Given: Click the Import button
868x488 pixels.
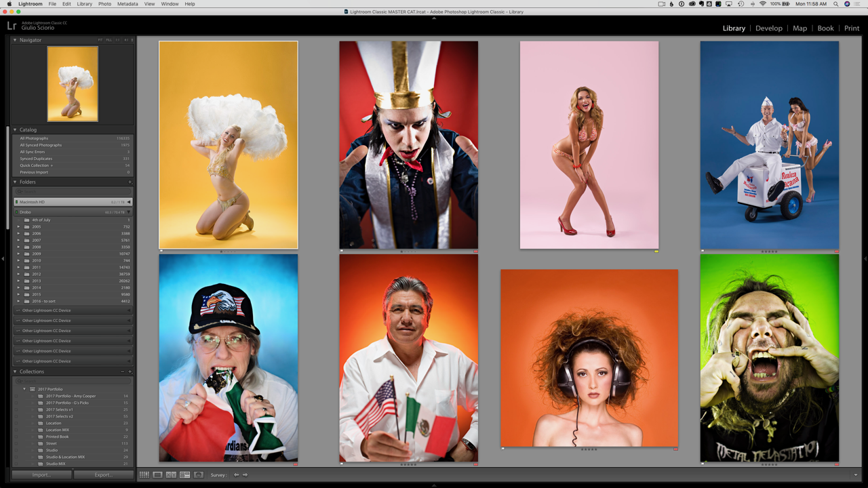Looking at the screenshot, I should point(41,475).
